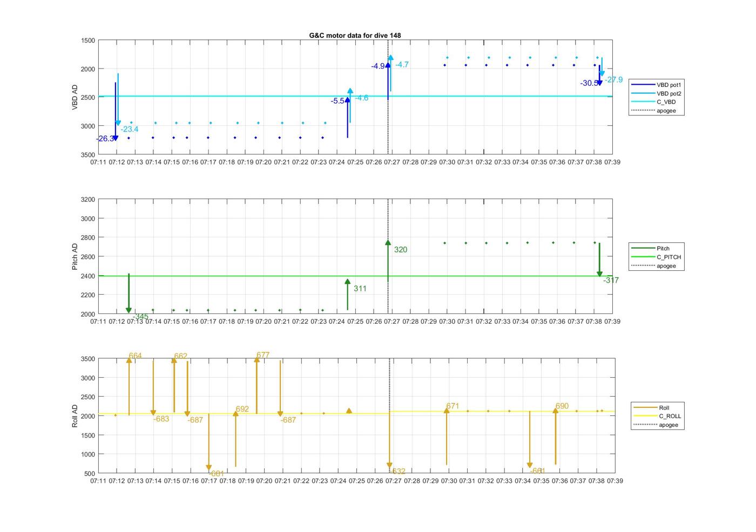Viewport: 756px width, 532px height.
Task: Click the 677 roll annotation
Action: (263, 354)
